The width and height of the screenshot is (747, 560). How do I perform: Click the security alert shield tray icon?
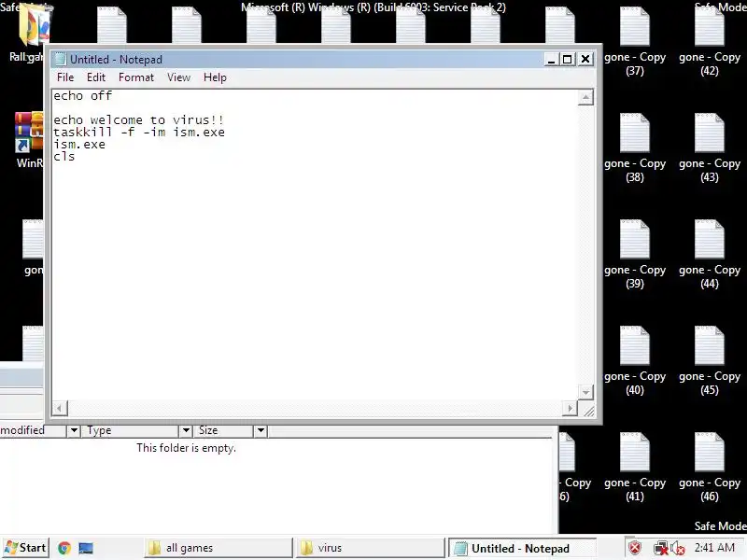click(x=635, y=548)
